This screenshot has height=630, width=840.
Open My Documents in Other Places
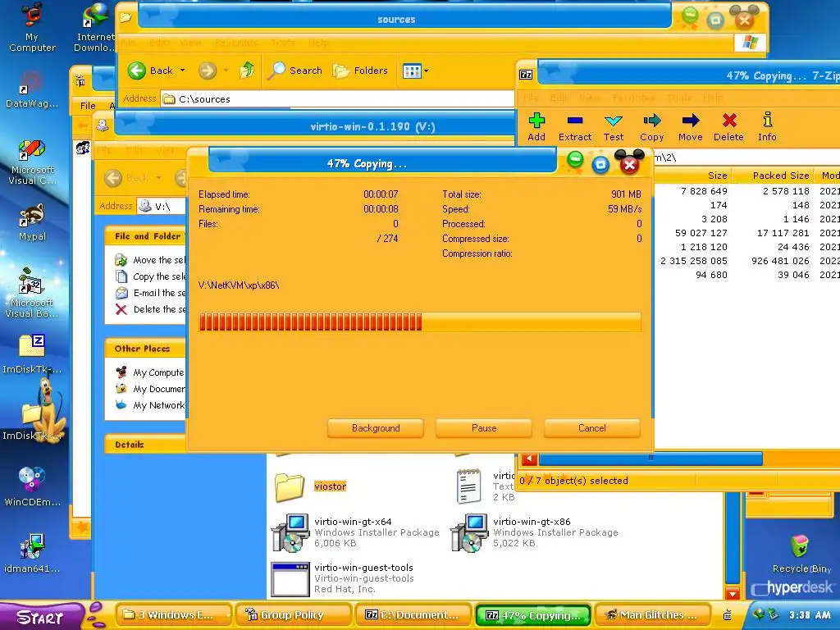pyautogui.click(x=150, y=389)
